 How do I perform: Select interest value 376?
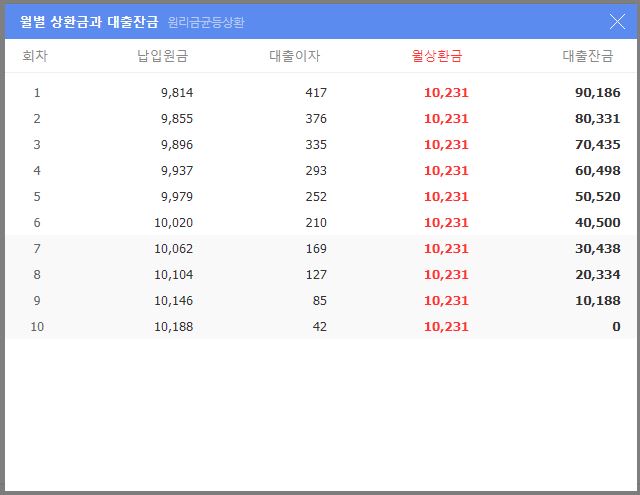(x=316, y=119)
